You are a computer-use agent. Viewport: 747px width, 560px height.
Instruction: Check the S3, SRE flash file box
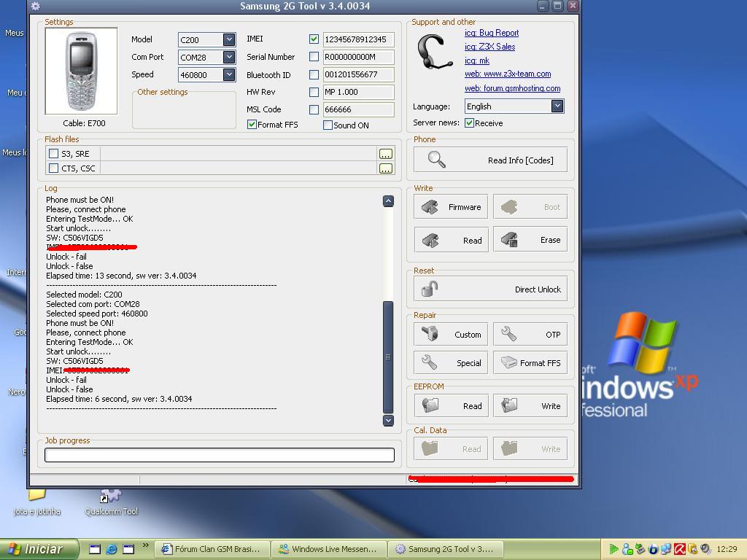point(54,154)
